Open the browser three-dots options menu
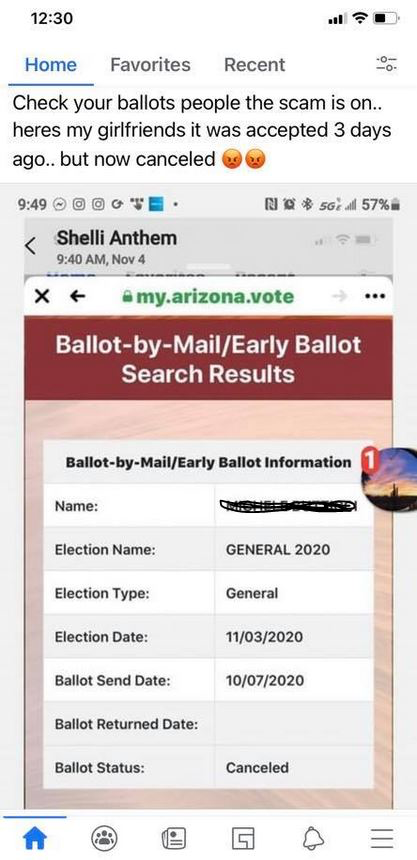Screen dimensions: 417x860 click(x=376, y=297)
